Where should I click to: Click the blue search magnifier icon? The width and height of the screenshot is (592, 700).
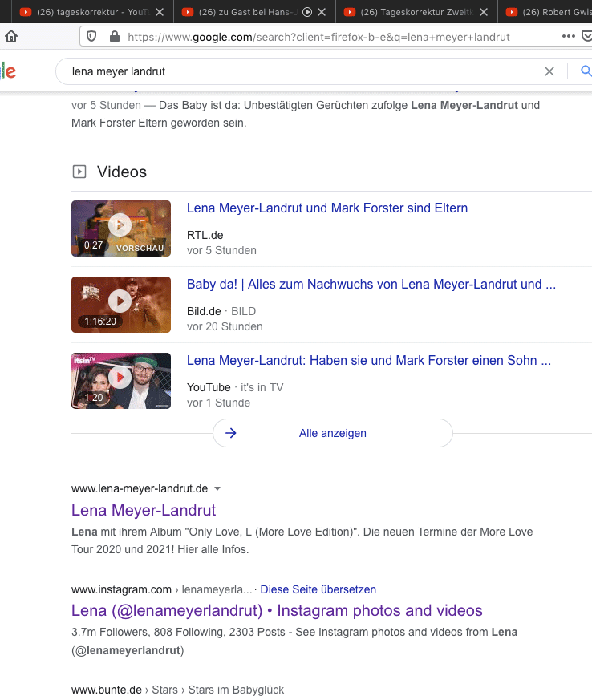pyautogui.click(x=585, y=71)
